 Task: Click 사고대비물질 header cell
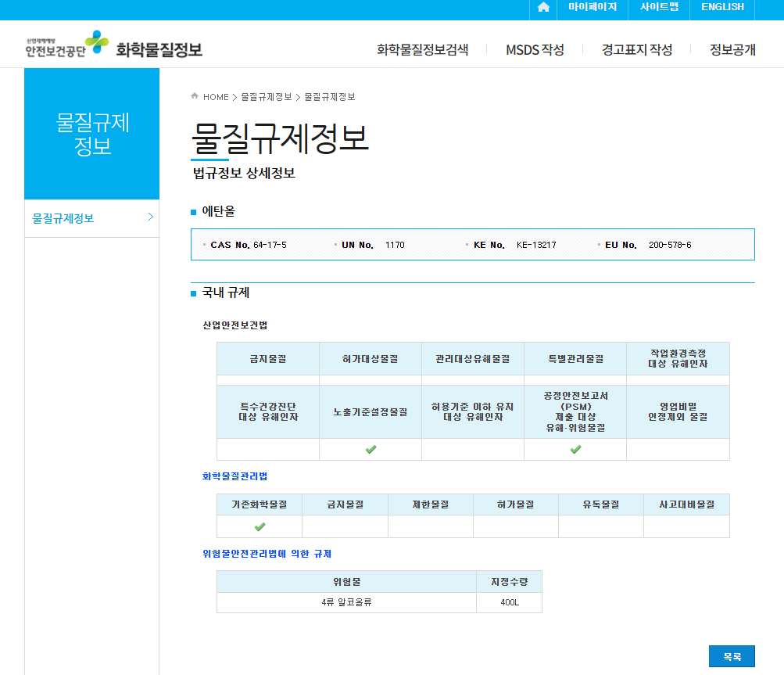coord(686,504)
